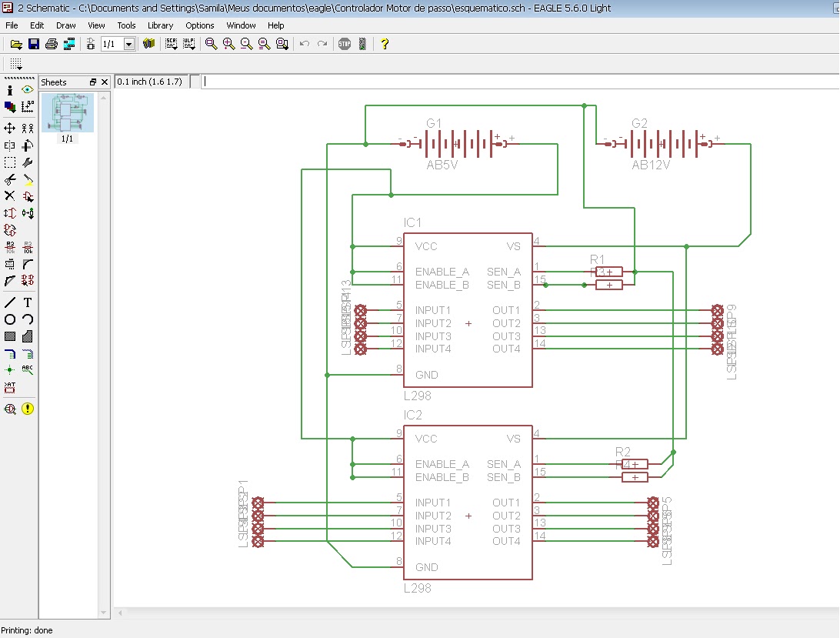Click the Redo arrow
The width and height of the screenshot is (840, 638).
coord(322,44)
